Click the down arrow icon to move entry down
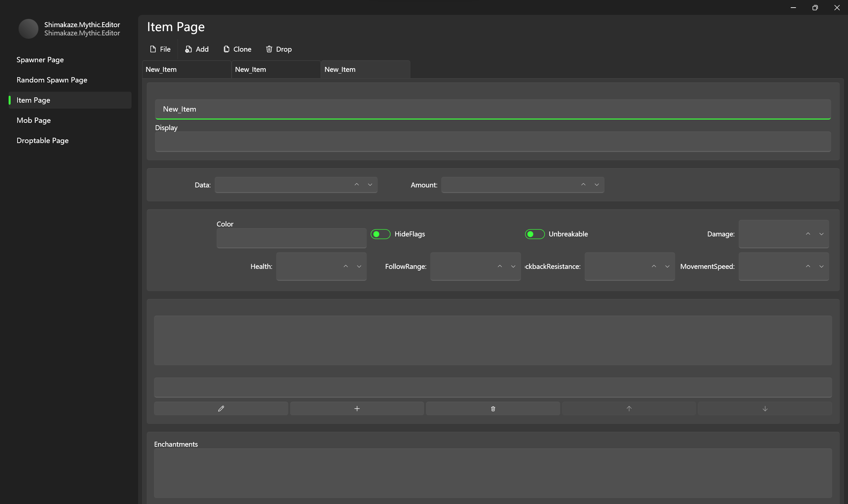This screenshot has height=504, width=848. point(765,408)
